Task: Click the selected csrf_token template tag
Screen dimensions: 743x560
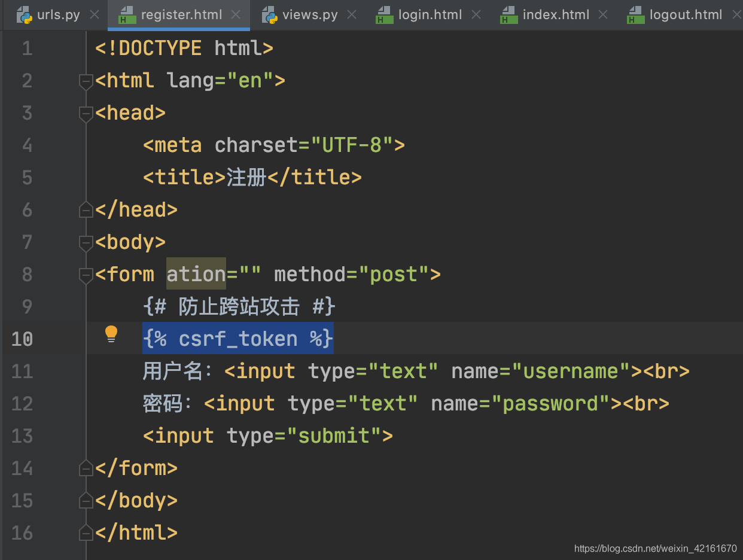Action: [237, 339]
